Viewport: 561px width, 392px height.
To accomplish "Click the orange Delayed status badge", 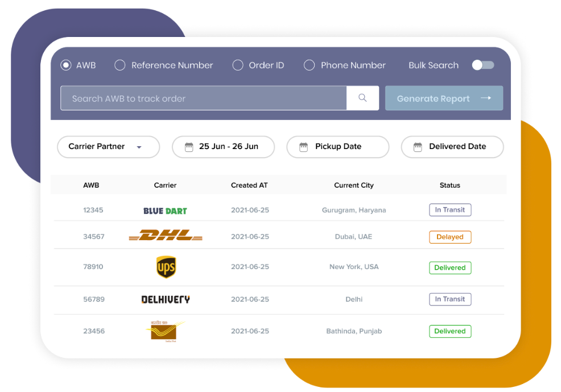I will 449,237.
